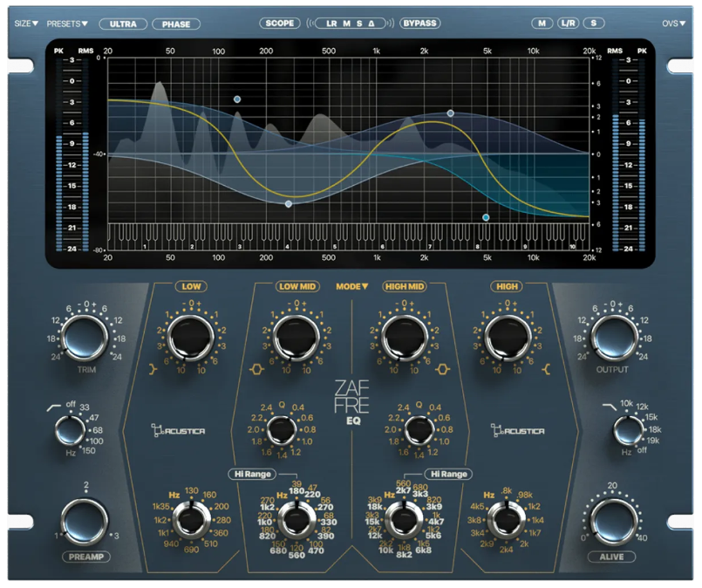Click the LOW MID frequency selector knob
Viewport: 702px width, 588px height.
(x=296, y=520)
